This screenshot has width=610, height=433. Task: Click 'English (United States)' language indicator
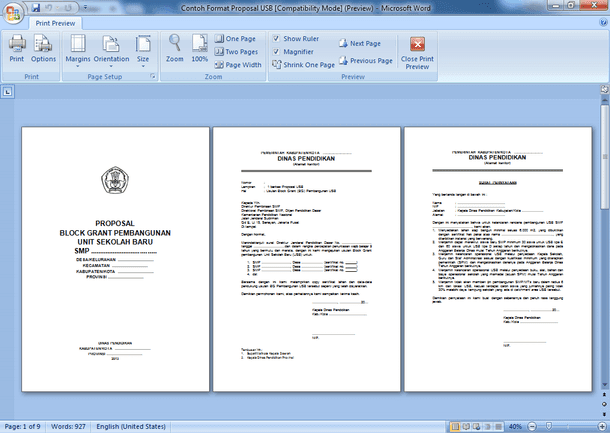click(131, 426)
